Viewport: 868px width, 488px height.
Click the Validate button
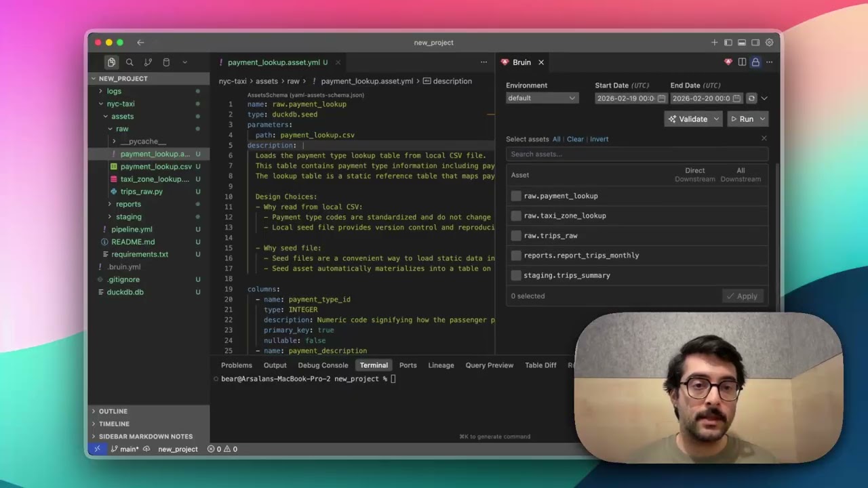[x=688, y=119]
